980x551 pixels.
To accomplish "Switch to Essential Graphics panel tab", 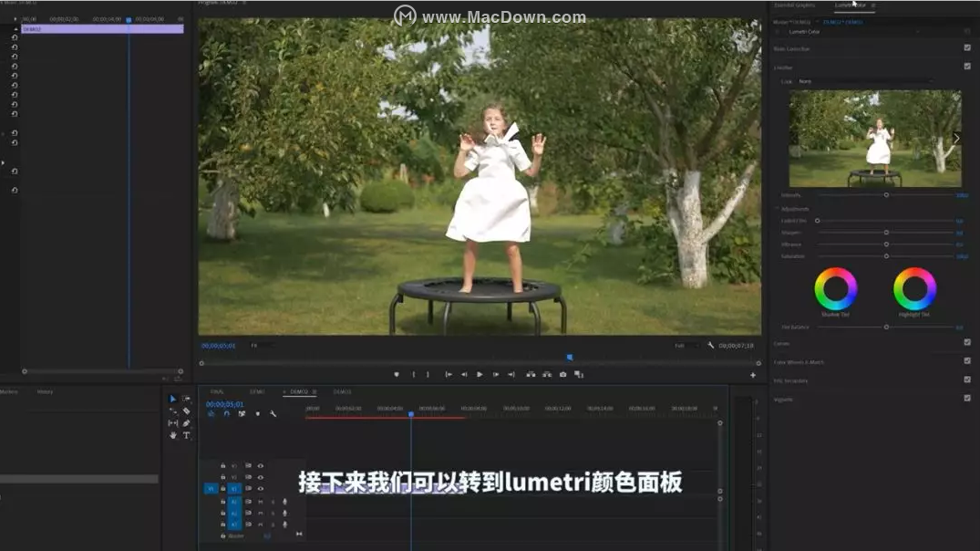I will [794, 5].
